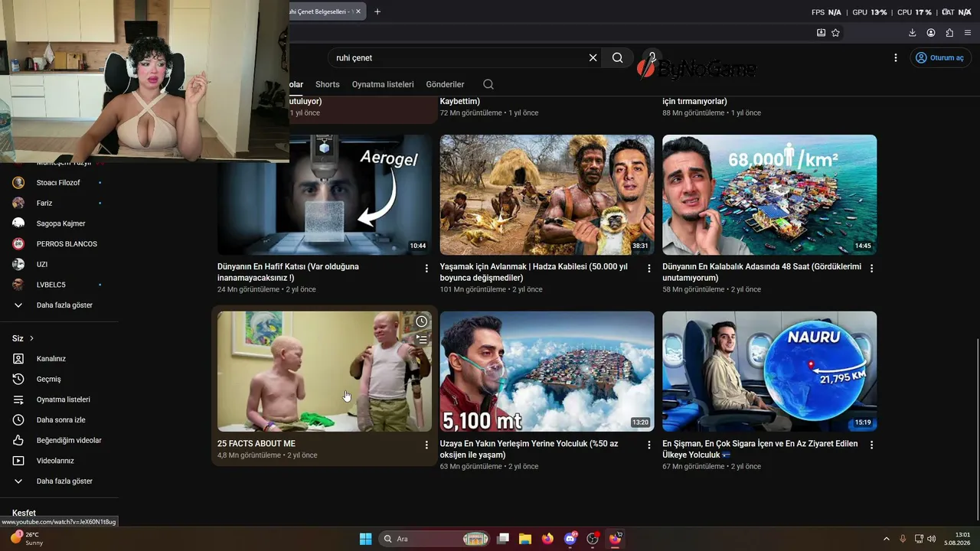
Task: Open the Firefox hamburger application menu
Action: click(968, 33)
